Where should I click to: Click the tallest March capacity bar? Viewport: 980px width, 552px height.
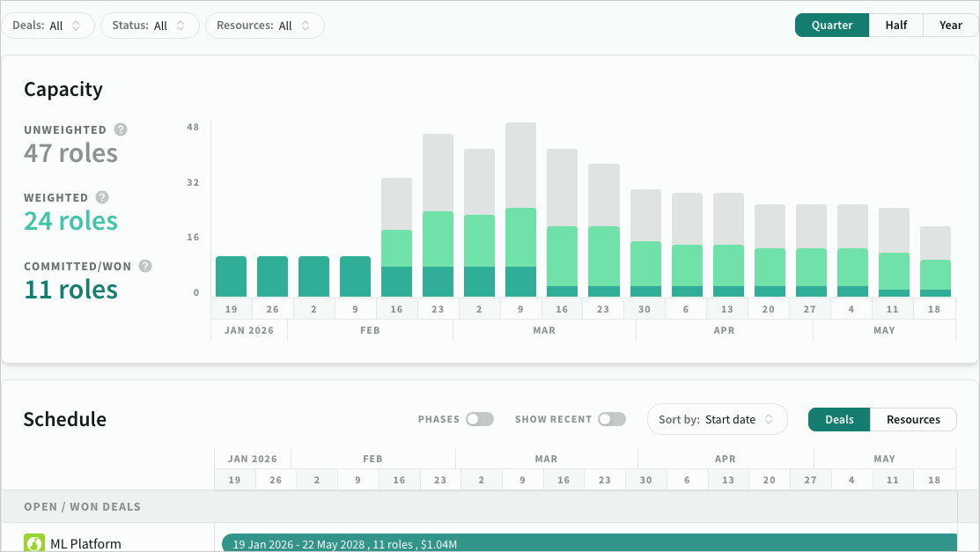tap(520, 207)
